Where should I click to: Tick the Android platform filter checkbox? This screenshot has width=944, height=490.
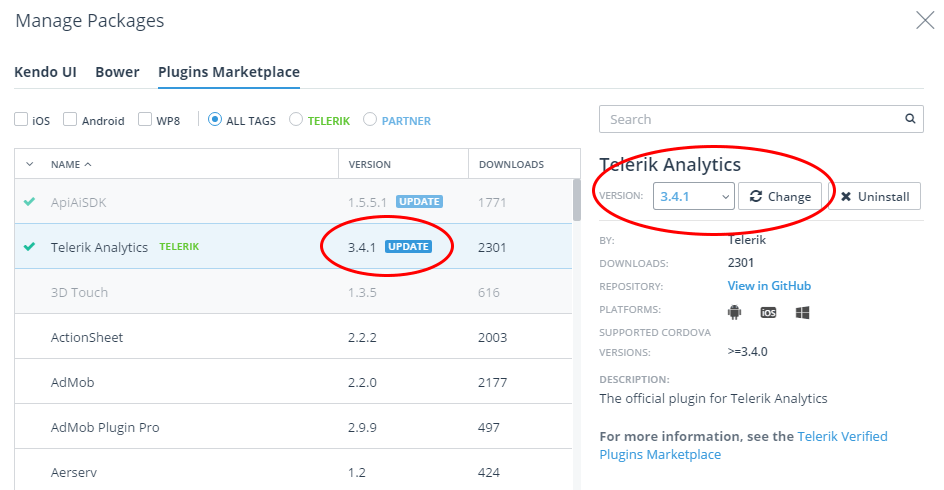(70, 119)
